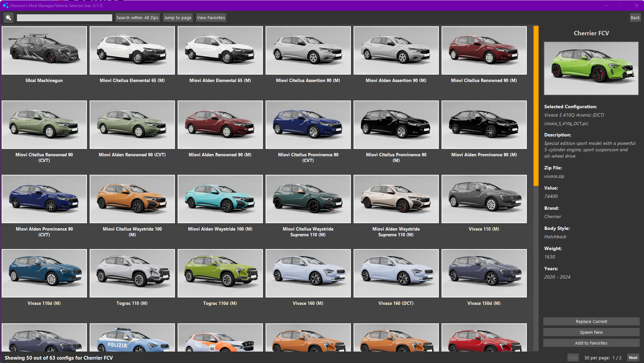
Task: Pick Miovi Citellus Renowned 90 (CVT) thumbnail
Action: click(x=44, y=125)
